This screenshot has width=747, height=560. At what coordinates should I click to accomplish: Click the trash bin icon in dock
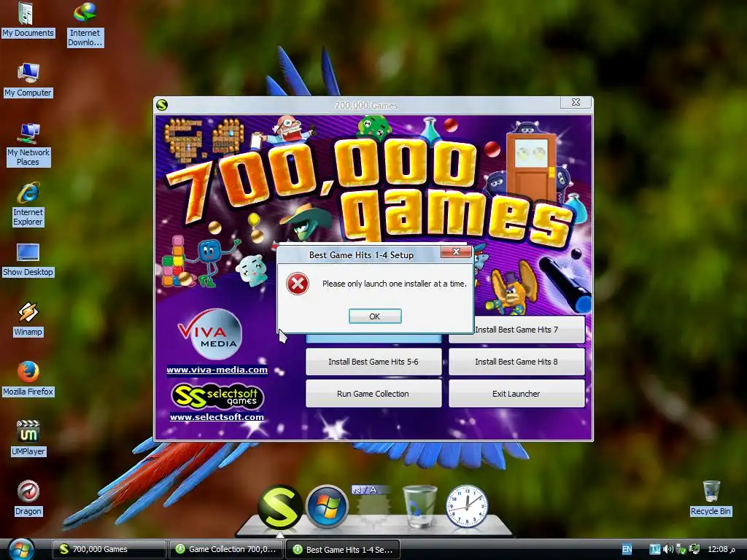click(419, 506)
